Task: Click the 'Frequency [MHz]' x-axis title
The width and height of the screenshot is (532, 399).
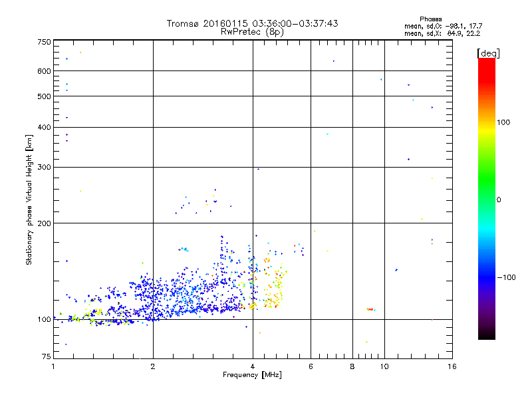Action: click(252, 375)
